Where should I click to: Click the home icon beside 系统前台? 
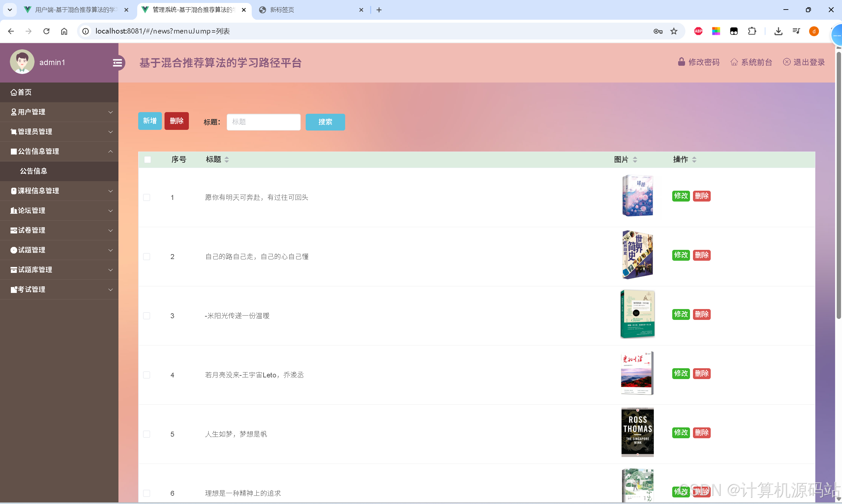coord(734,62)
